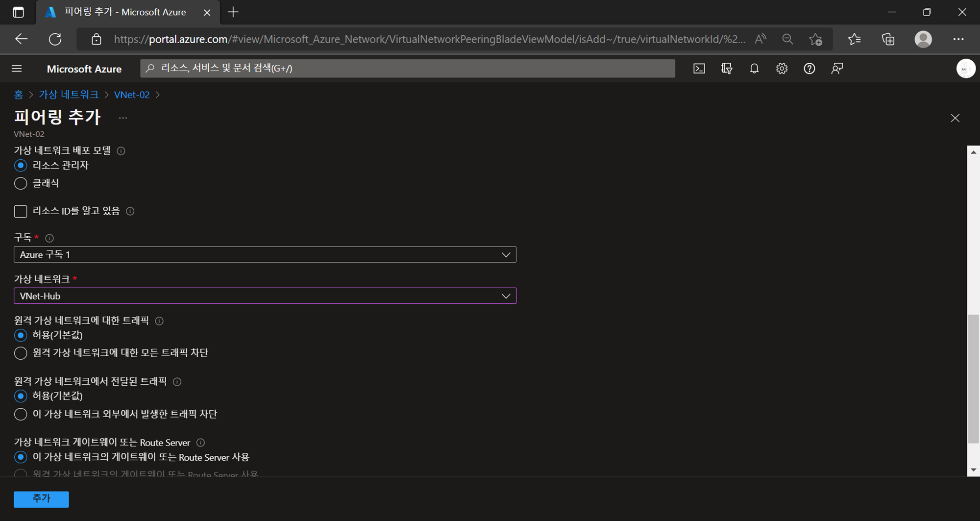
Task: Open a new browser tab
Action: click(x=233, y=12)
